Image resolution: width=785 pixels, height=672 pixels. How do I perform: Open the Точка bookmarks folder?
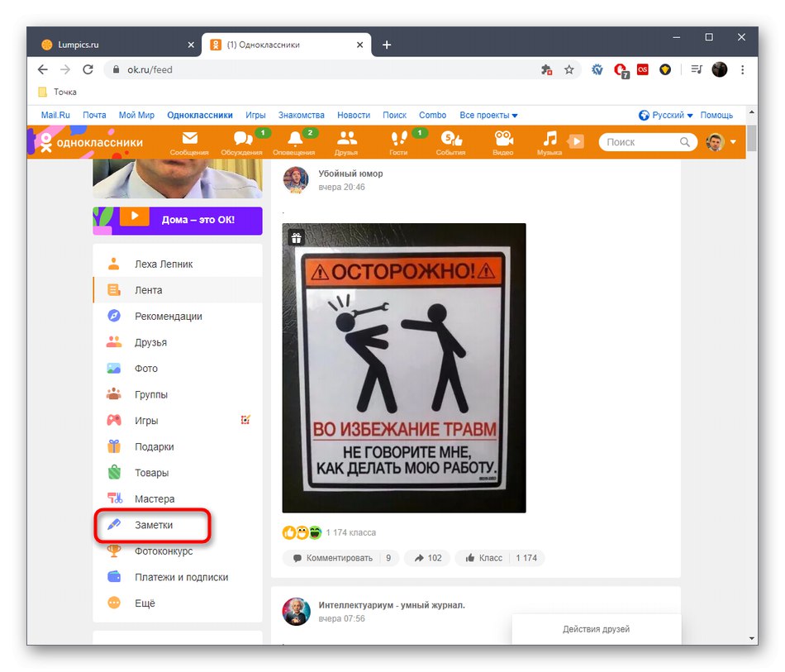(x=58, y=92)
